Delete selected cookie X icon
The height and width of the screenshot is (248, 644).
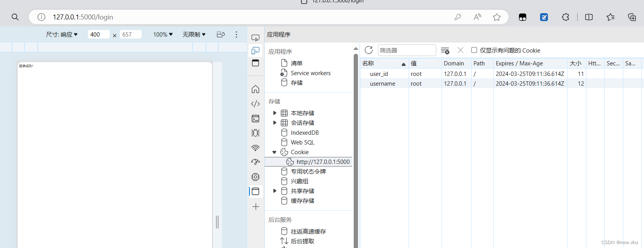coord(460,50)
